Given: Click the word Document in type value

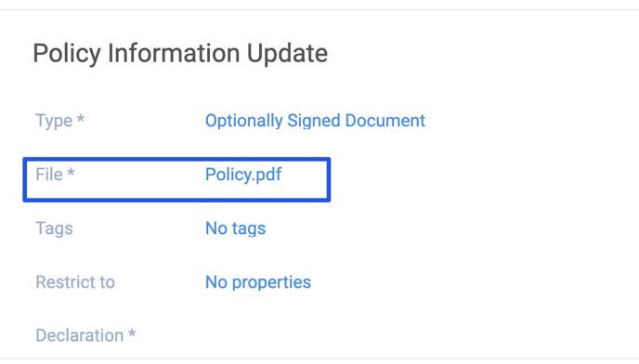Looking at the screenshot, I should (385, 121).
